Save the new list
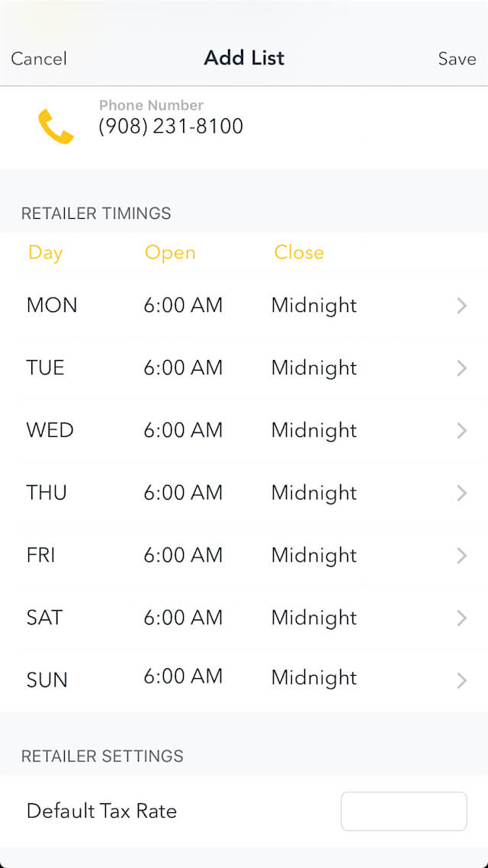Viewport: 488px width, 868px height. point(457,59)
